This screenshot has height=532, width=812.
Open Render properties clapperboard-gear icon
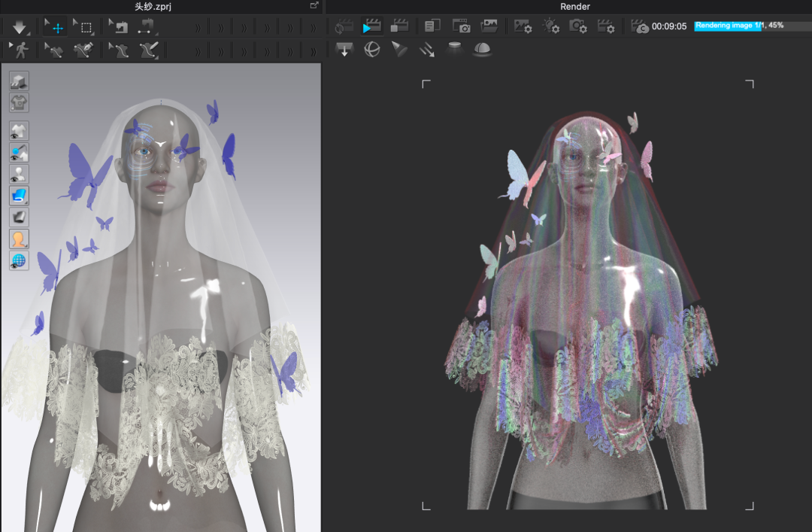coord(606,26)
